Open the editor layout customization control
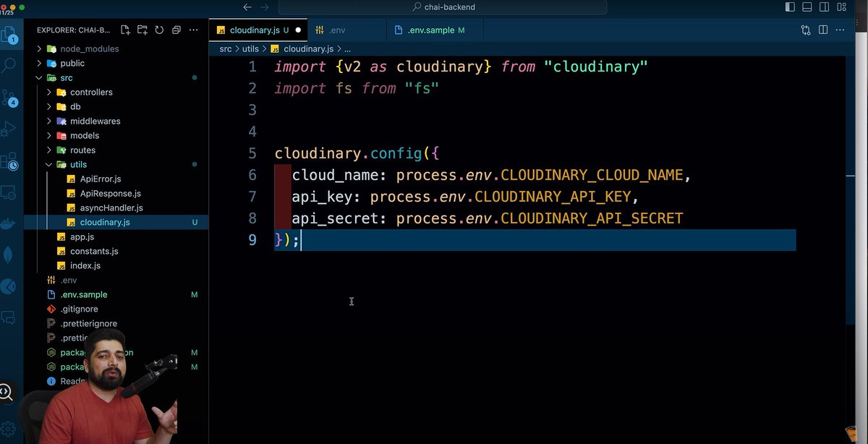This screenshot has width=868, height=444. tap(842, 7)
